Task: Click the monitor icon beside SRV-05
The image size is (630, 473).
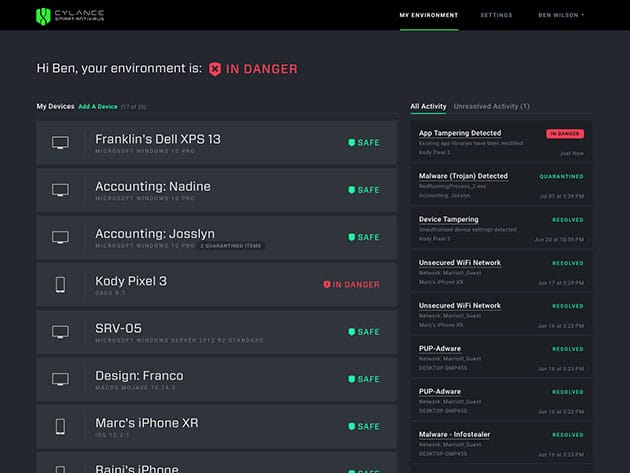Action: pyautogui.click(x=60, y=331)
